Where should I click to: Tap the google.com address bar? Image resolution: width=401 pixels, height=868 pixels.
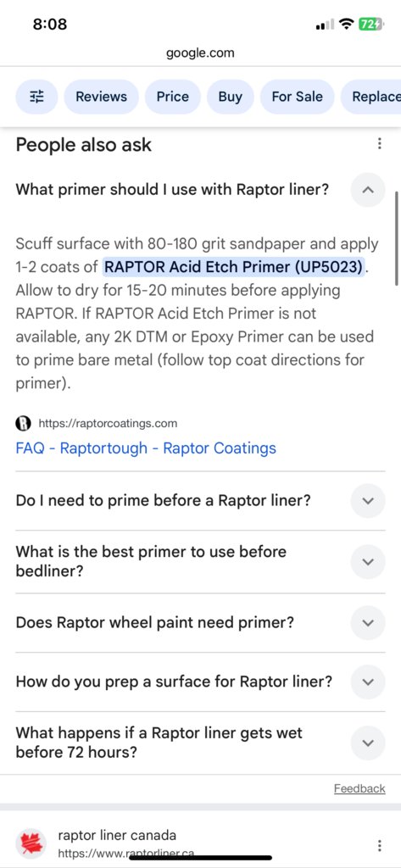(x=200, y=53)
